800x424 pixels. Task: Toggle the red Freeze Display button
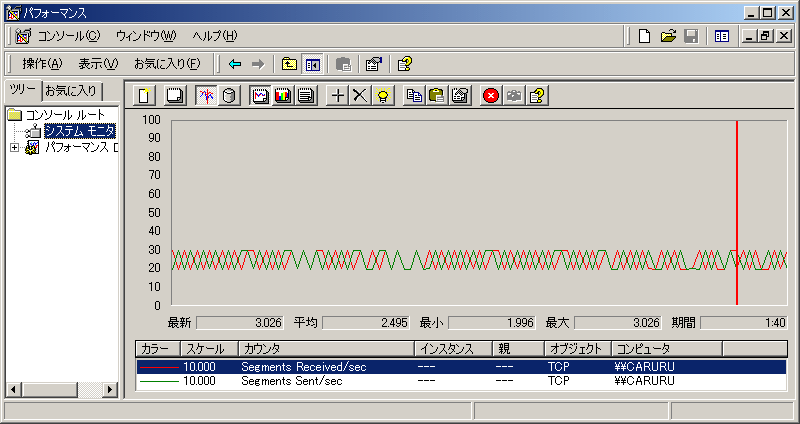point(491,96)
